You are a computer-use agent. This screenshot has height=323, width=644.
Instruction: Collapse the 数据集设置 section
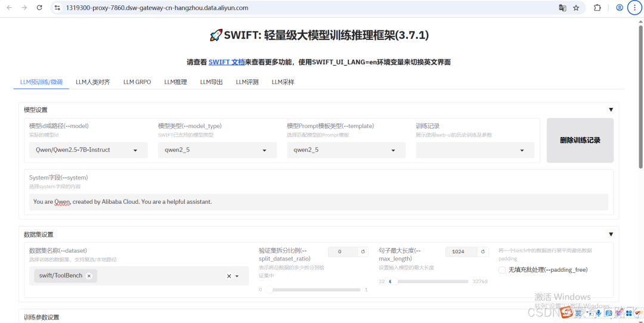[611, 234]
